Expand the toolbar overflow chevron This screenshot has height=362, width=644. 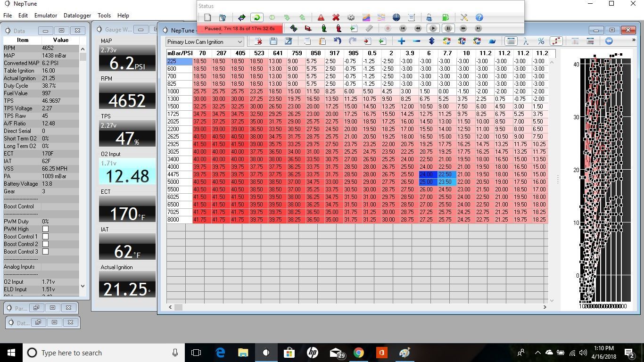(x=634, y=41)
